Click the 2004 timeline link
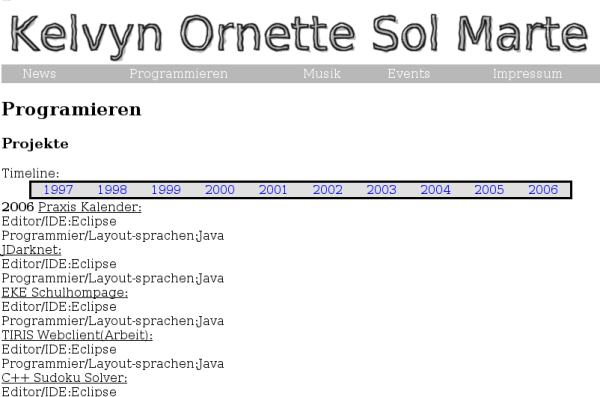Viewport: 600px width, 397px height. pos(435,190)
